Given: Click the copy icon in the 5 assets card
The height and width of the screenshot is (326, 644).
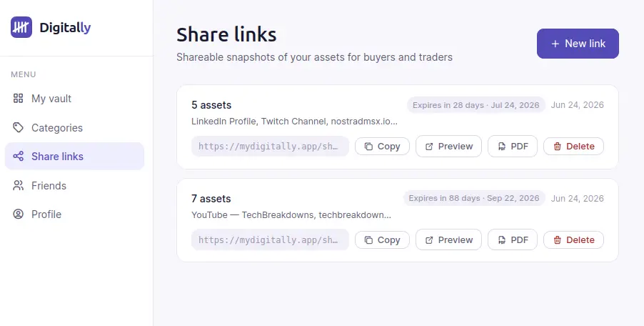Looking at the screenshot, I should pos(369,147).
